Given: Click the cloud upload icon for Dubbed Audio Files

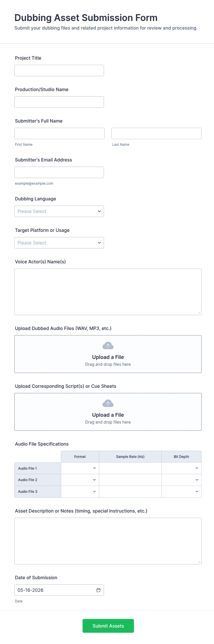Looking at the screenshot, I should point(108,345).
